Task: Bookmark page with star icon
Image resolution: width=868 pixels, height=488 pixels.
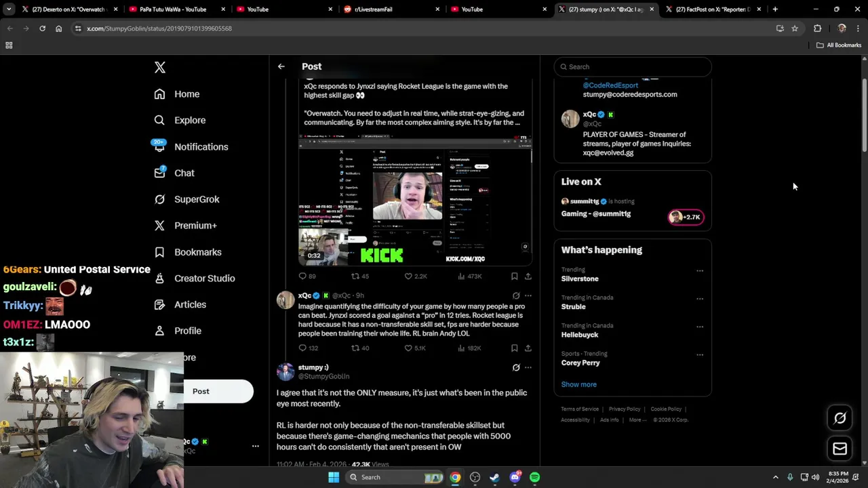Action: (x=795, y=28)
